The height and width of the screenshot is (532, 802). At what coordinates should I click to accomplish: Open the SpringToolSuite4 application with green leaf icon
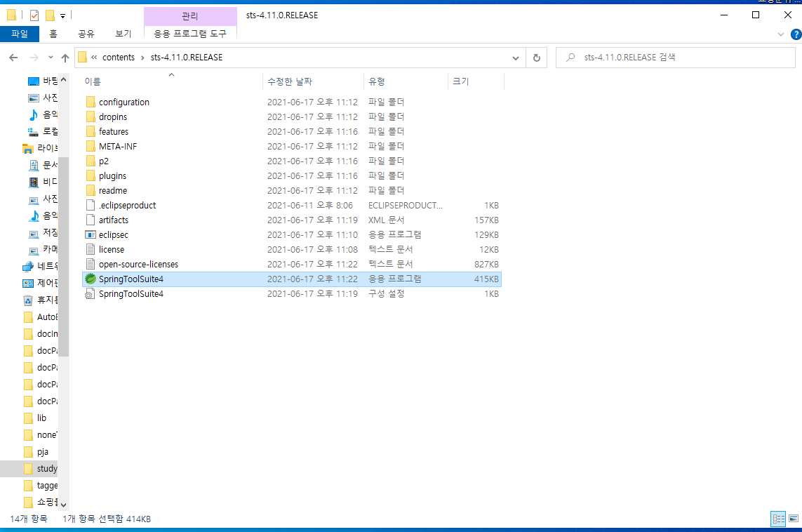[x=131, y=279]
